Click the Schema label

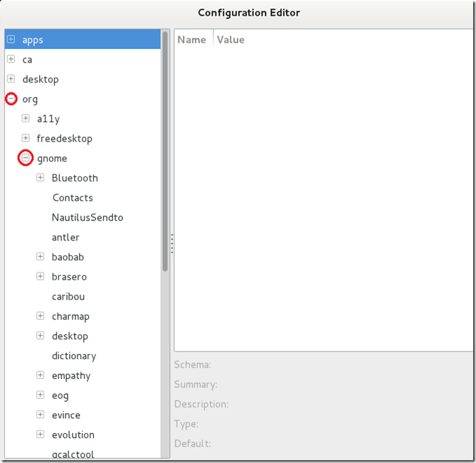193,364
